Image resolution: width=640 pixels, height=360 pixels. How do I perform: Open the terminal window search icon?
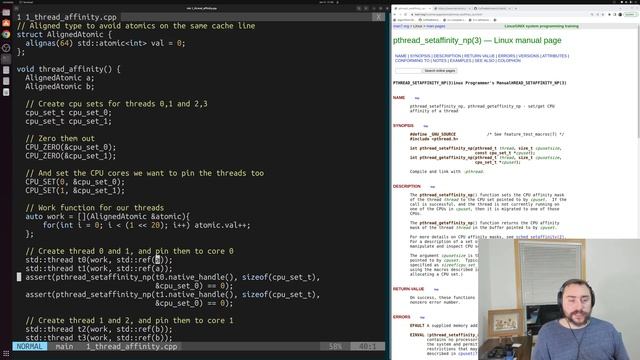359,8
